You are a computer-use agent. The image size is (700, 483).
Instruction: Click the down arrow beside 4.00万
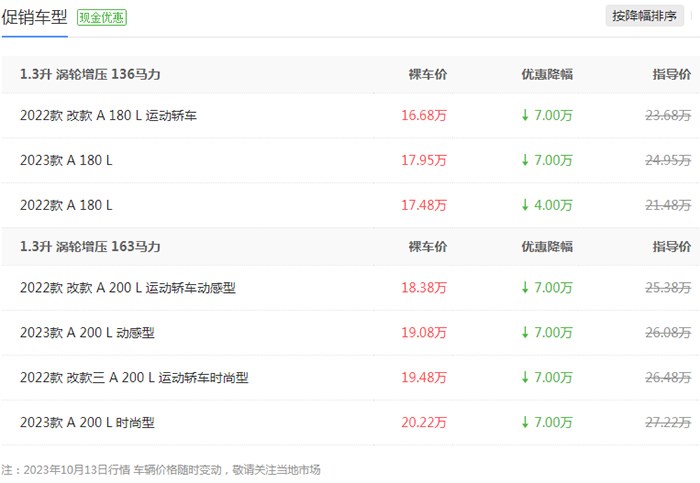[525, 205]
